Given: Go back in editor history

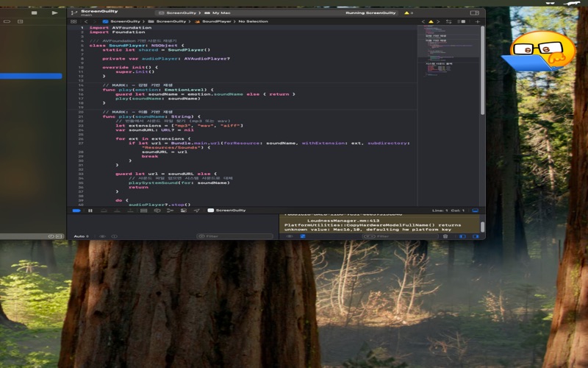Looking at the screenshot, I should [86, 22].
